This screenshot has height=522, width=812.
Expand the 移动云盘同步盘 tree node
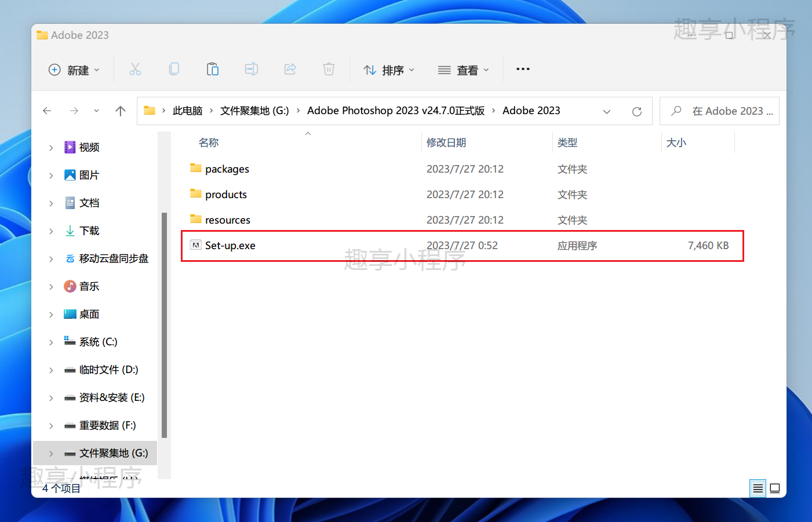point(51,259)
